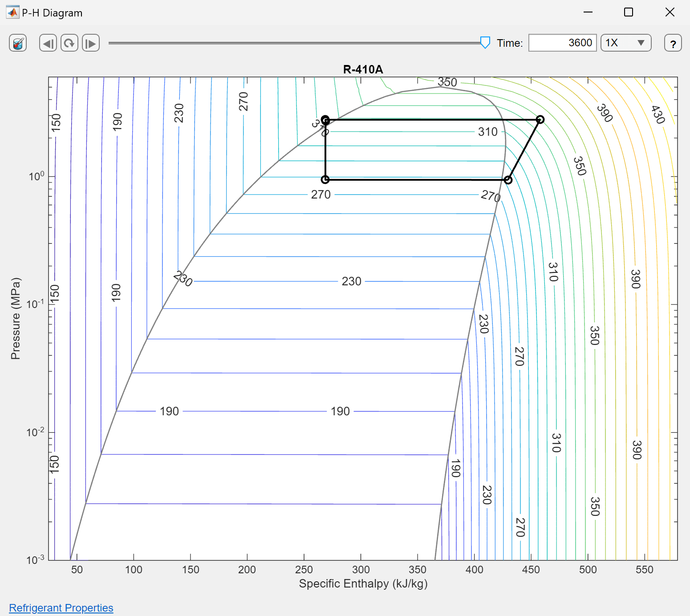
Task: Close the P-H Diagram window
Action: coord(670,12)
